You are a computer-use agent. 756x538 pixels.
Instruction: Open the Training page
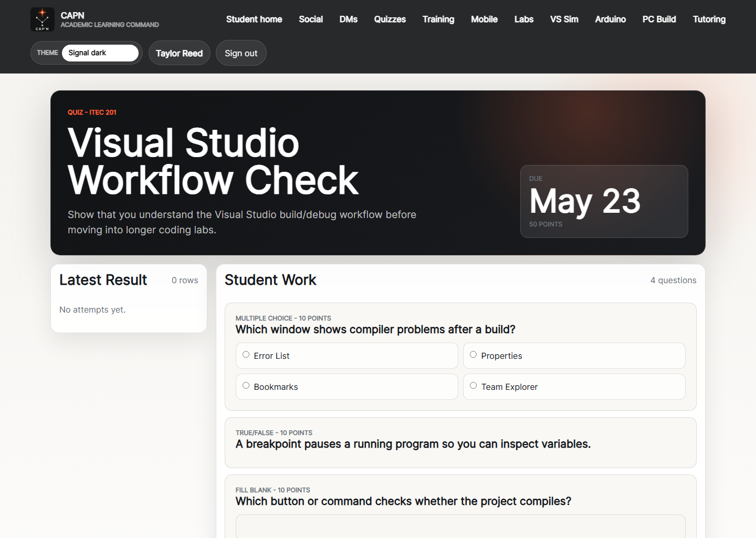(438, 19)
